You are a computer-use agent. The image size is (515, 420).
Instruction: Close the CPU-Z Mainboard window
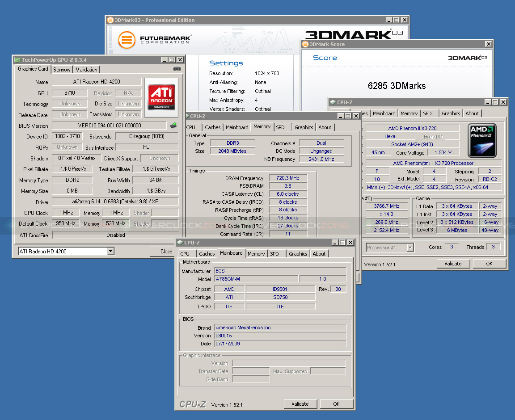point(350,242)
